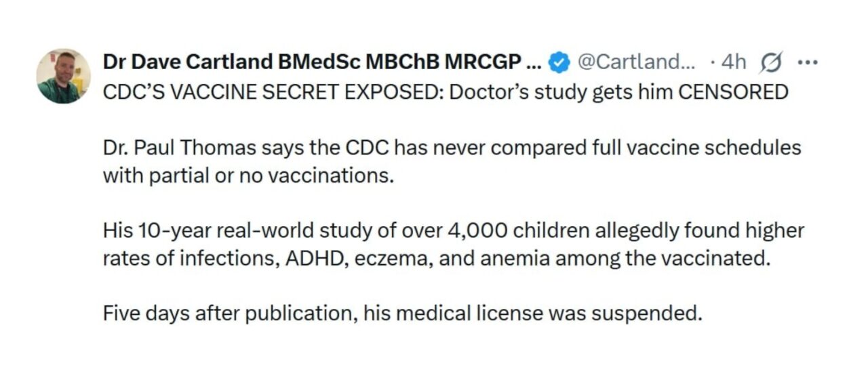Click 'Five days after publication' text
The image size is (868, 384).
[x=230, y=314]
